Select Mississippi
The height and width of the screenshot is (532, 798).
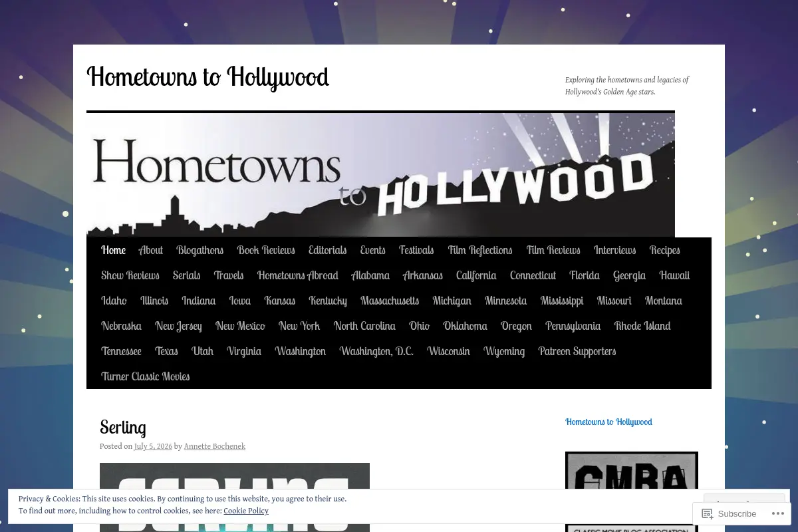tap(562, 301)
